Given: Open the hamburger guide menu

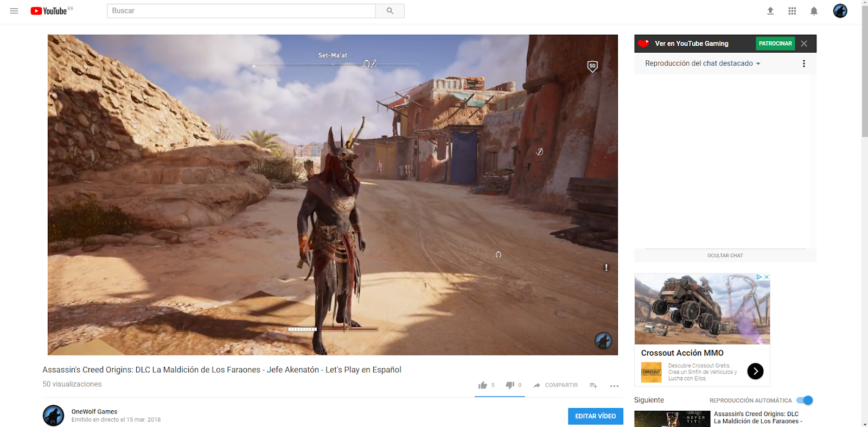Looking at the screenshot, I should click(14, 11).
